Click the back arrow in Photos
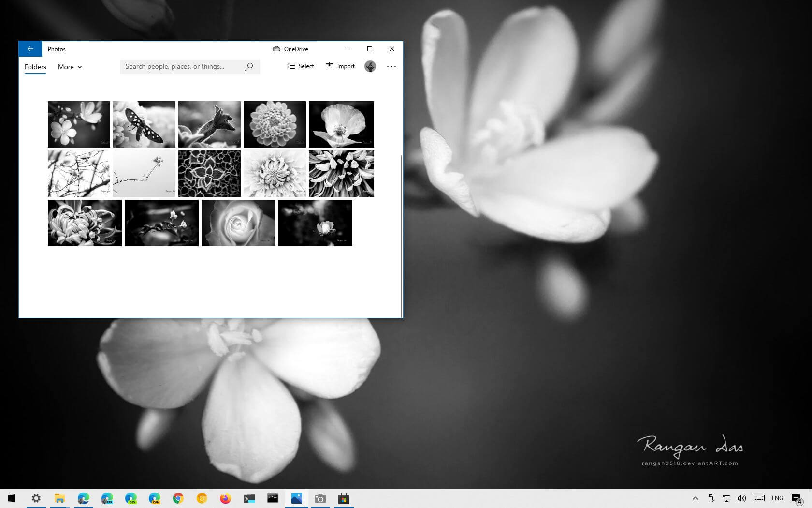Screen dimensions: 812x508 tap(30, 49)
